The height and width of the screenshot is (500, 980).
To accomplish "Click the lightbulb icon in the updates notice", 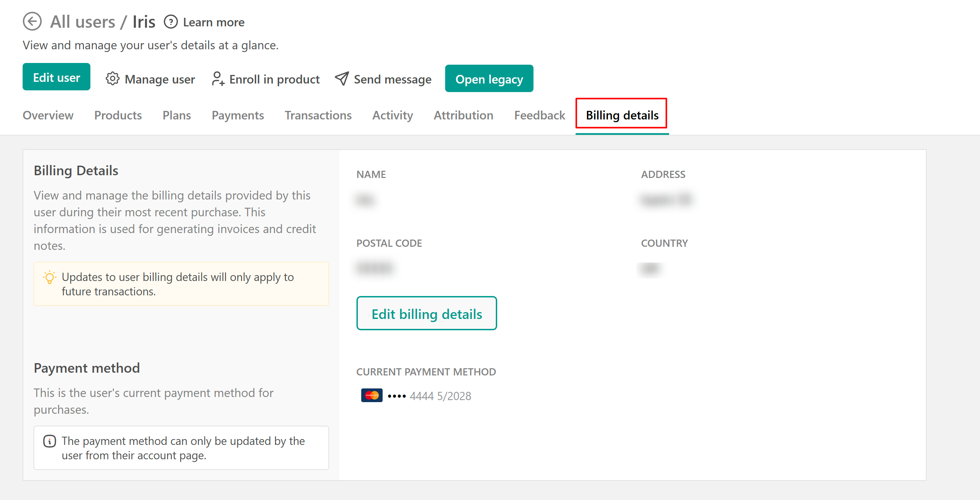I will (x=49, y=277).
